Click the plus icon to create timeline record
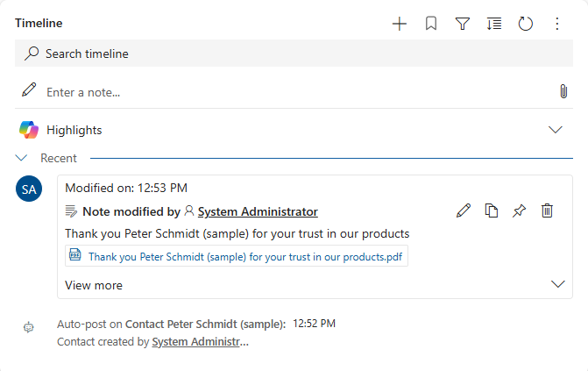The height and width of the screenshot is (371, 588). click(400, 24)
